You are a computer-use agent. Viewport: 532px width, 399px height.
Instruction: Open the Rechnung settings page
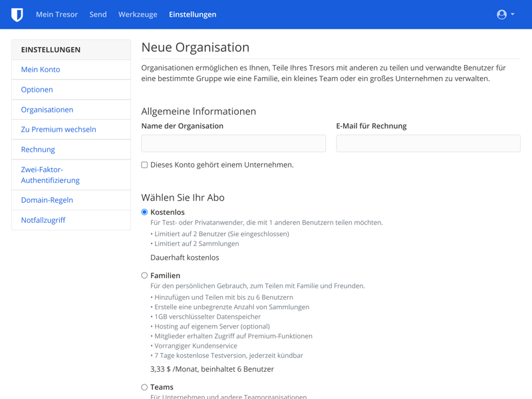pyautogui.click(x=38, y=150)
